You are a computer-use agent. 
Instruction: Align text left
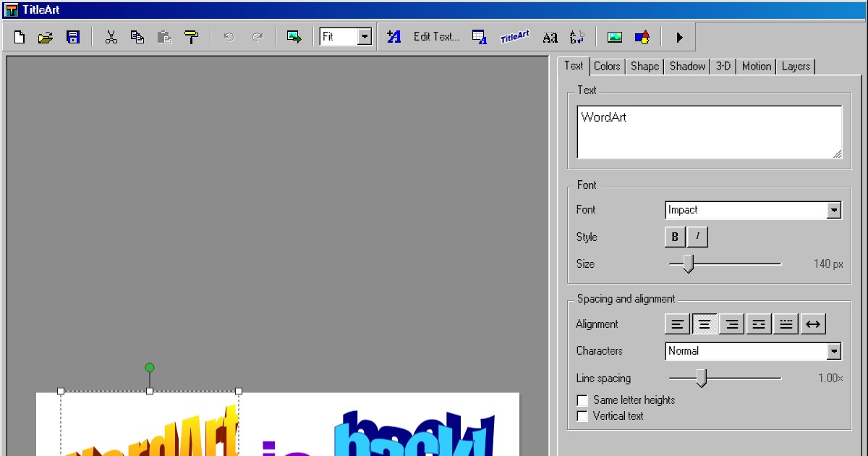677,324
